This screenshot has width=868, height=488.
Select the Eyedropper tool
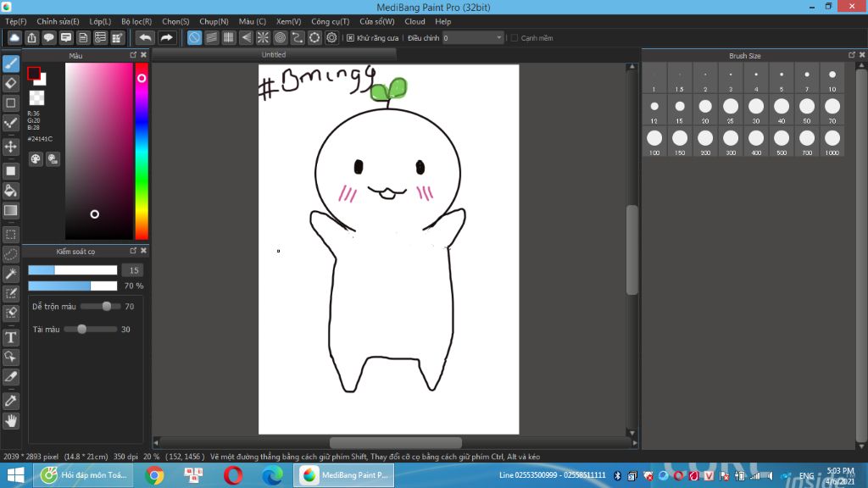(x=10, y=401)
